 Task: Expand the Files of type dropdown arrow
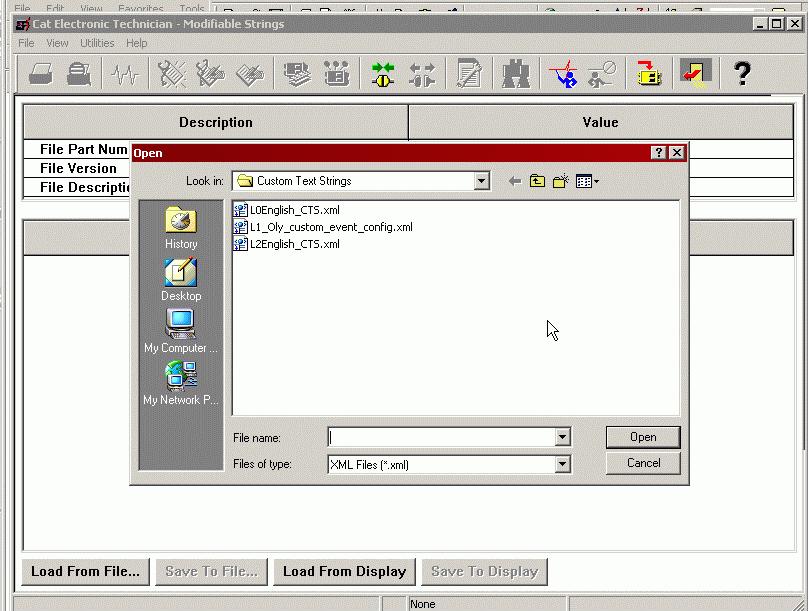click(x=562, y=464)
